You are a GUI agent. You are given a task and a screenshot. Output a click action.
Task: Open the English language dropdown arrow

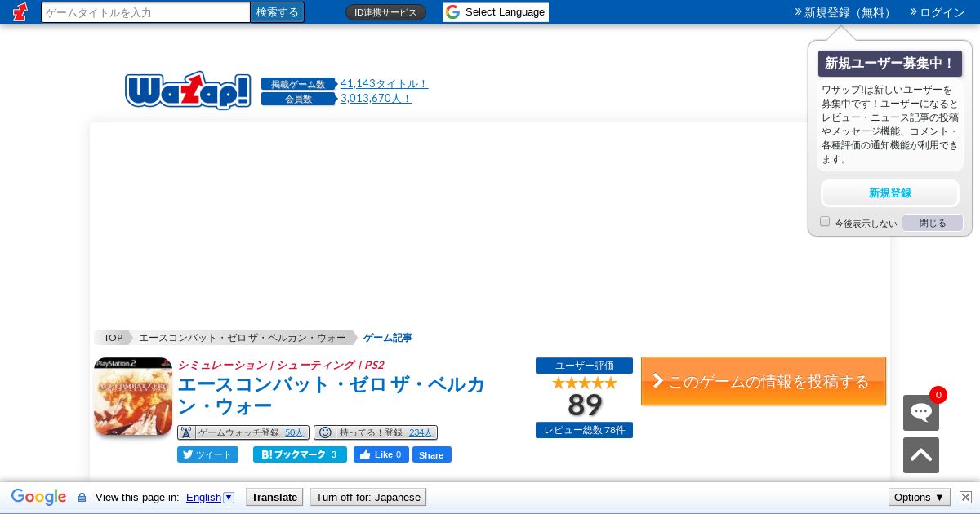[x=229, y=497]
